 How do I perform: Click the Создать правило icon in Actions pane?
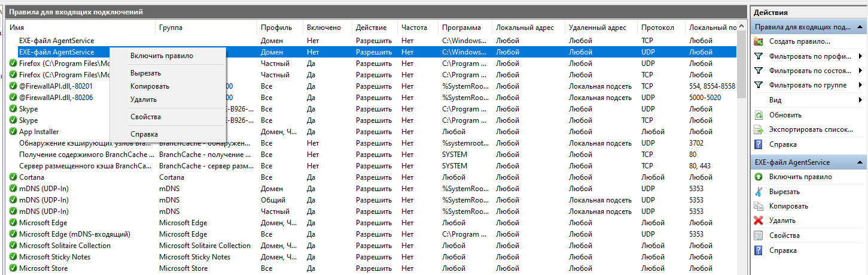[759, 41]
